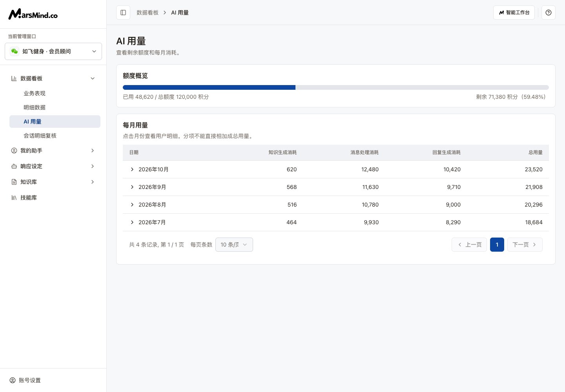Open the 当前管理窗口 dropdown 如飞健身
The image size is (565, 392).
click(53, 51)
